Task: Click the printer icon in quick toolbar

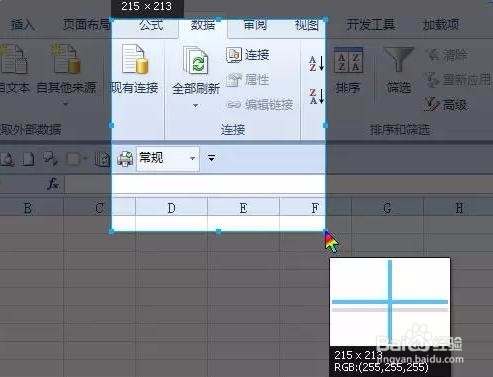Action: pyautogui.click(x=125, y=159)
